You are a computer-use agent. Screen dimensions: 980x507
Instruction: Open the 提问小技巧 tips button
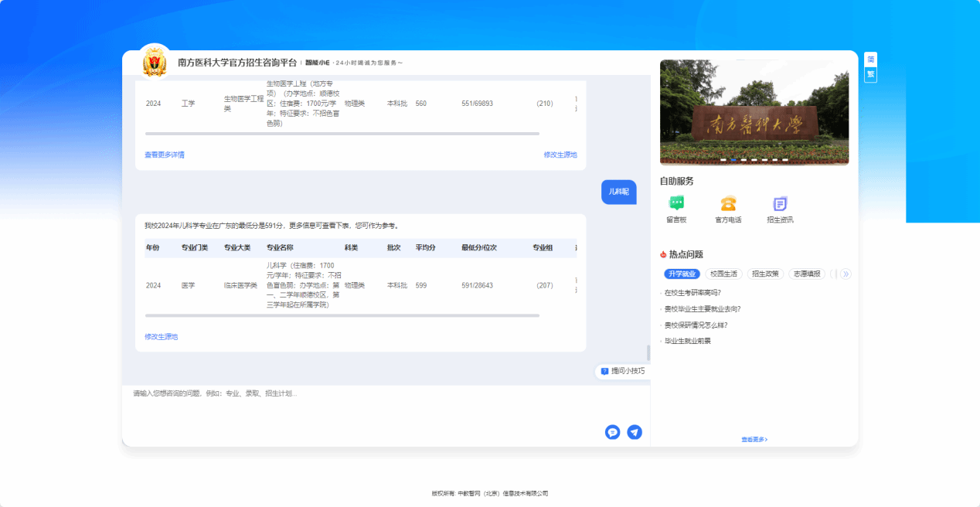pyautogui.click(x=623, y=371)
